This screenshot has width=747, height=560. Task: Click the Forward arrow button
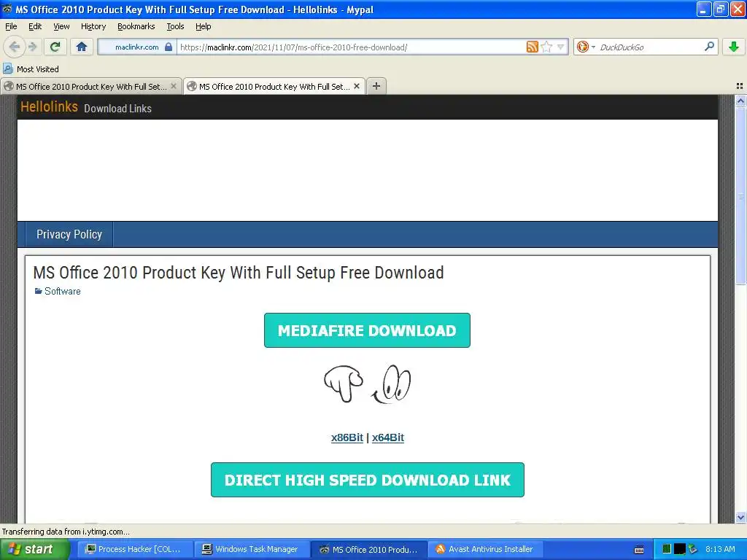[32, 47]
